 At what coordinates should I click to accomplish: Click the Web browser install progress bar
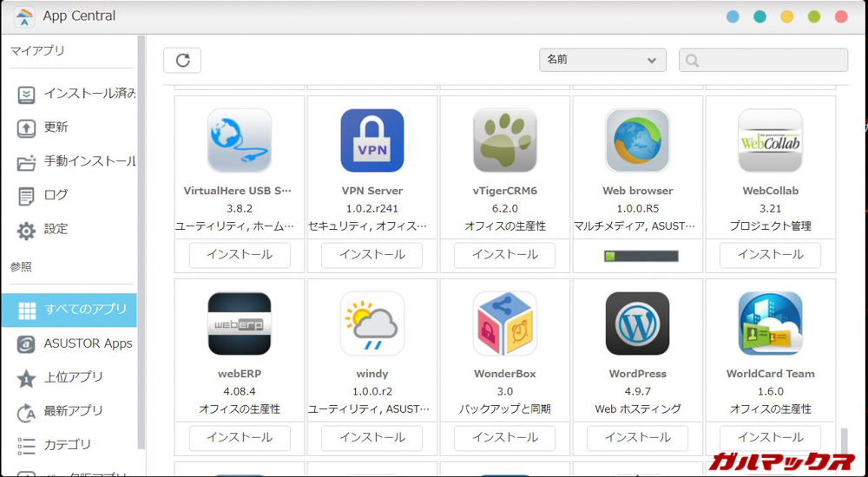click(x=641, y=256)
